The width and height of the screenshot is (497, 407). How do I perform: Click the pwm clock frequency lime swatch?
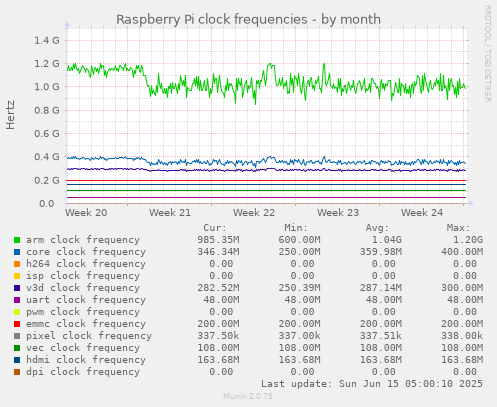coord(17,312)
